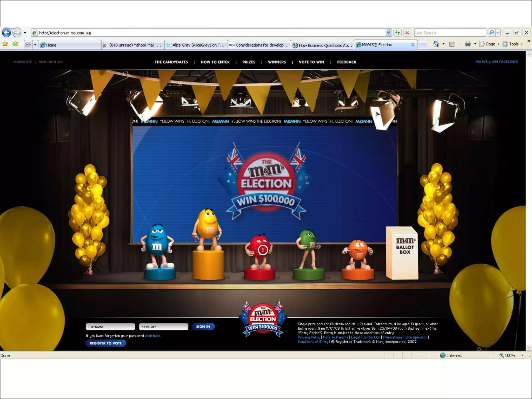Click the Privacy Policy link
The width and height of the screenshot is (532, 399).
pos(309,337)
